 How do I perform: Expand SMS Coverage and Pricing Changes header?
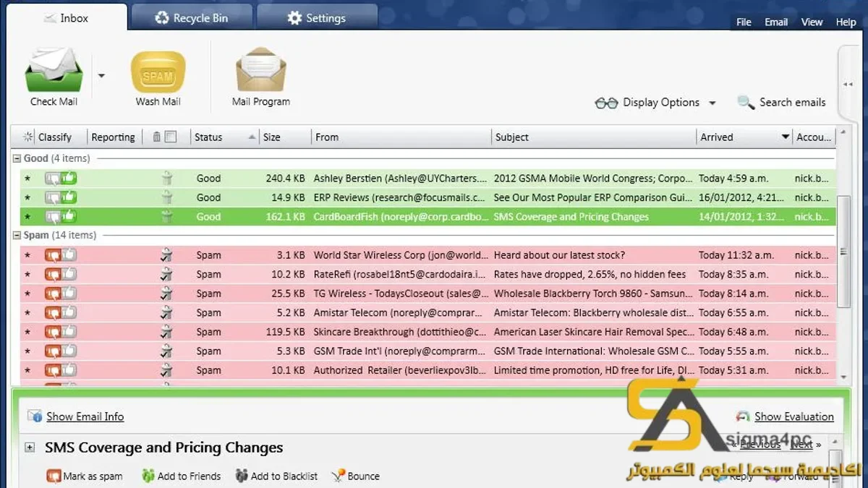[x=30, y=448]
